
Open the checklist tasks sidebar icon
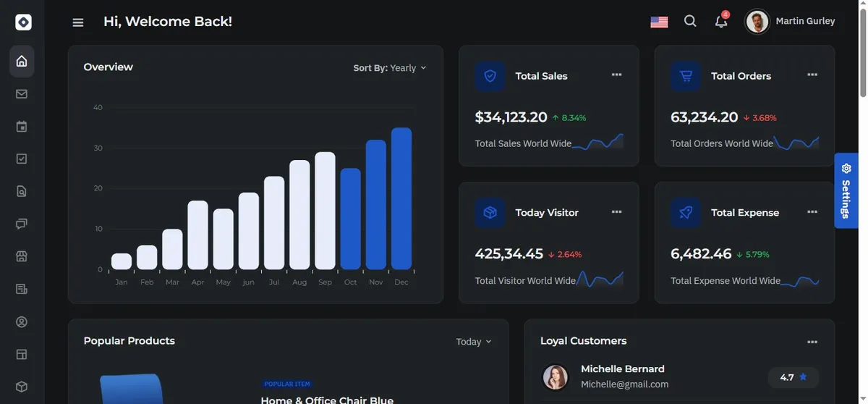(22, 159)
